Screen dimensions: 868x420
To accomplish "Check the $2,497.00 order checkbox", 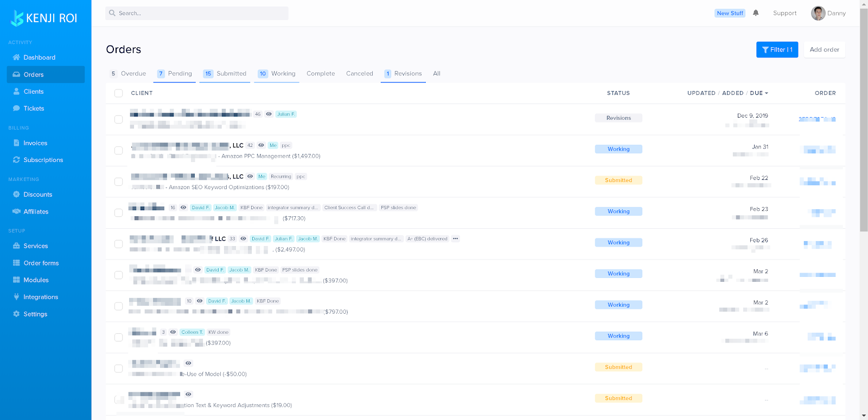I will tap(118, 244).
